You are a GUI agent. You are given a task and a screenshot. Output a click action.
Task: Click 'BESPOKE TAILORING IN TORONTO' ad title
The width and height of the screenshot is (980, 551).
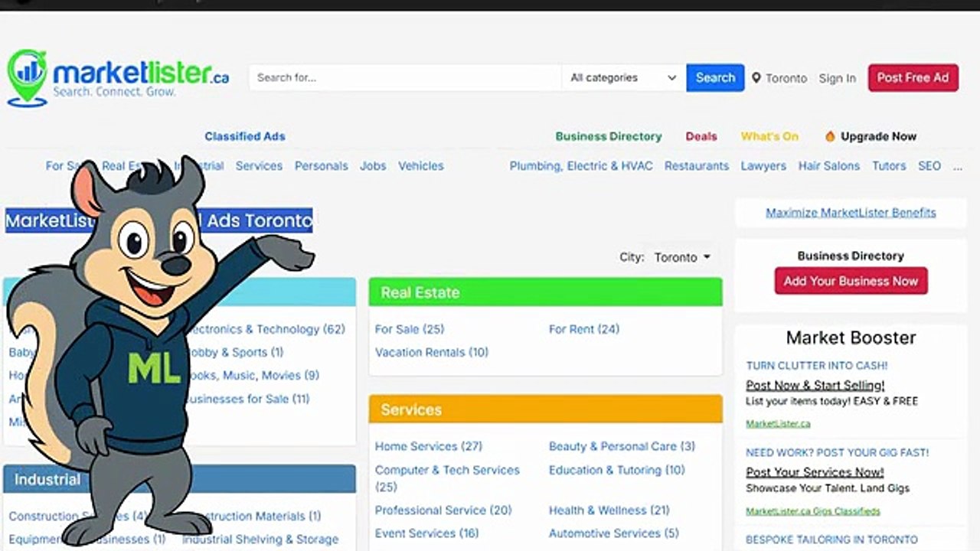[x=831, y=540]
